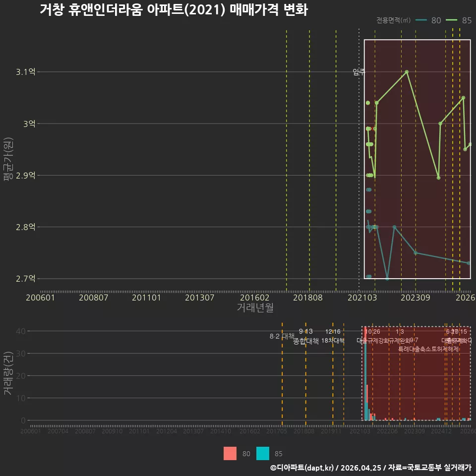Click the 85㎡ peak data point at 3.1억
Image resolution: width=476 pixels, height=476 pixels.
coord(407,72)
